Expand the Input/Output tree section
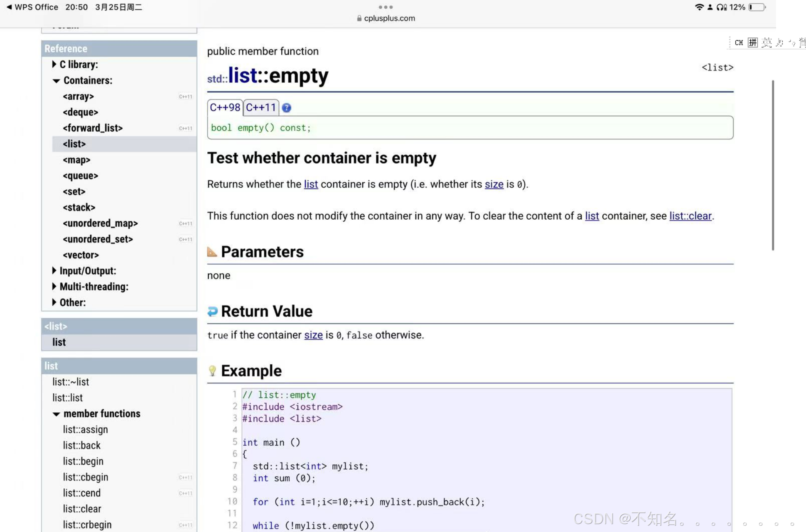806x532 pixels. [x=54, y=271]
